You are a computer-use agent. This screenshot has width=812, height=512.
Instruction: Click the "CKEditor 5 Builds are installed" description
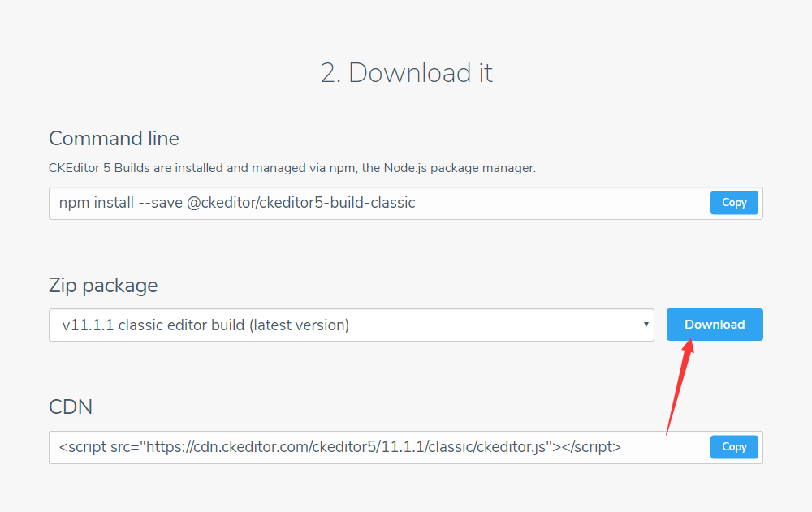click(x=292, y=168)
